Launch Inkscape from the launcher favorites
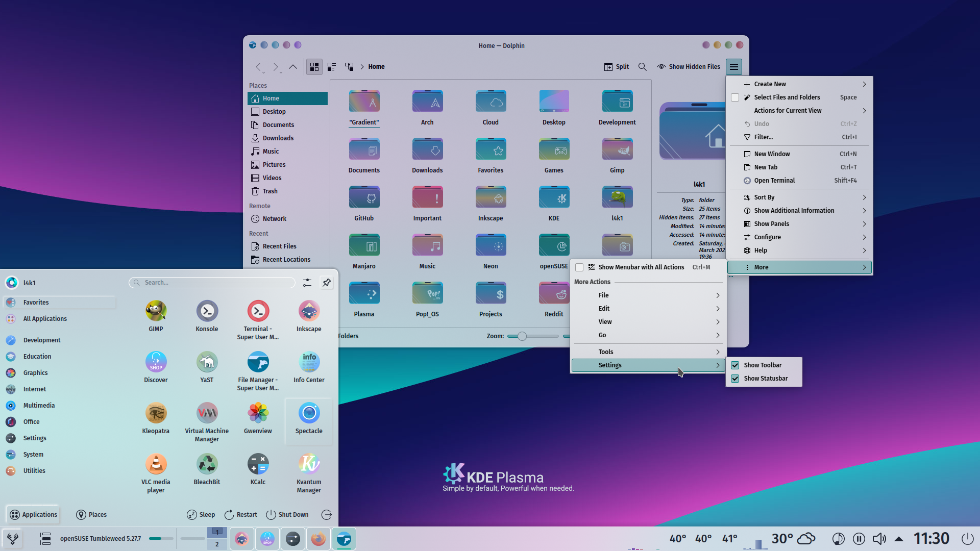980x551 pixels. click(309, 316)
